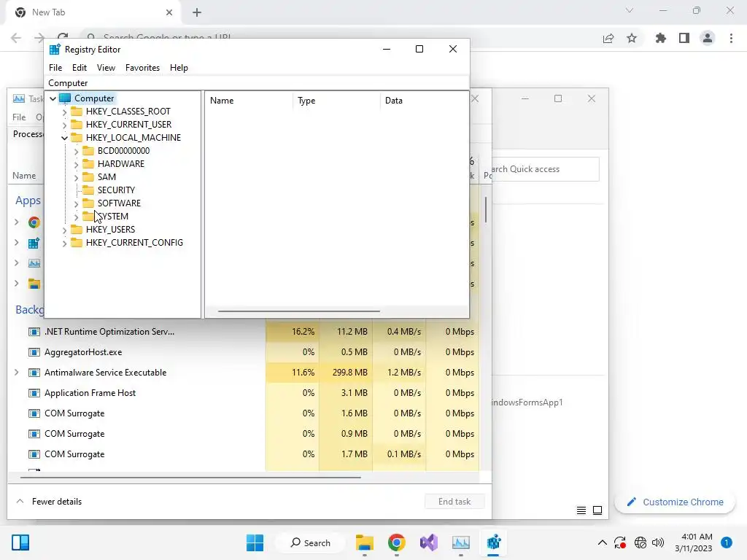Click the File Explorer icon in Task Manager Apps

[x=34, y=284]
